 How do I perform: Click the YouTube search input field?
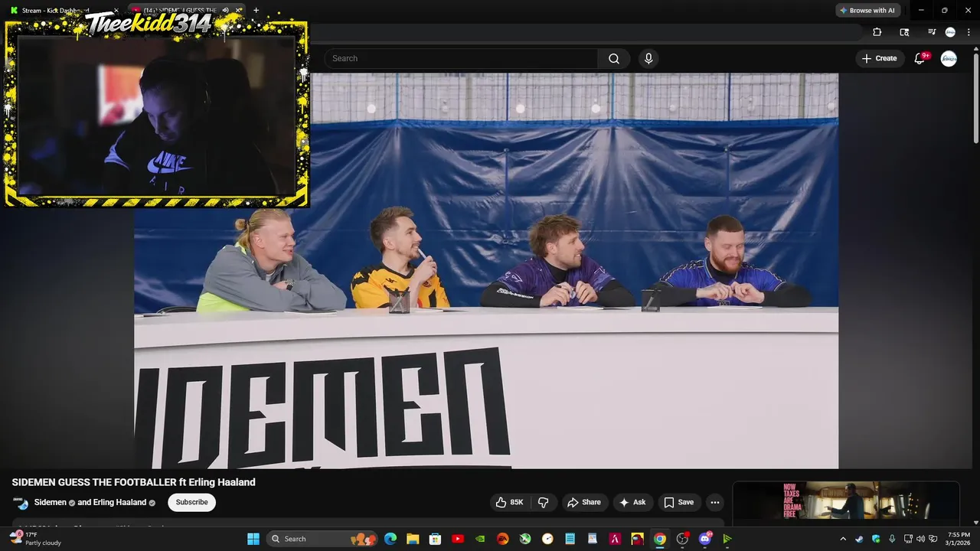pyautogui.click(x=462, y=58)
